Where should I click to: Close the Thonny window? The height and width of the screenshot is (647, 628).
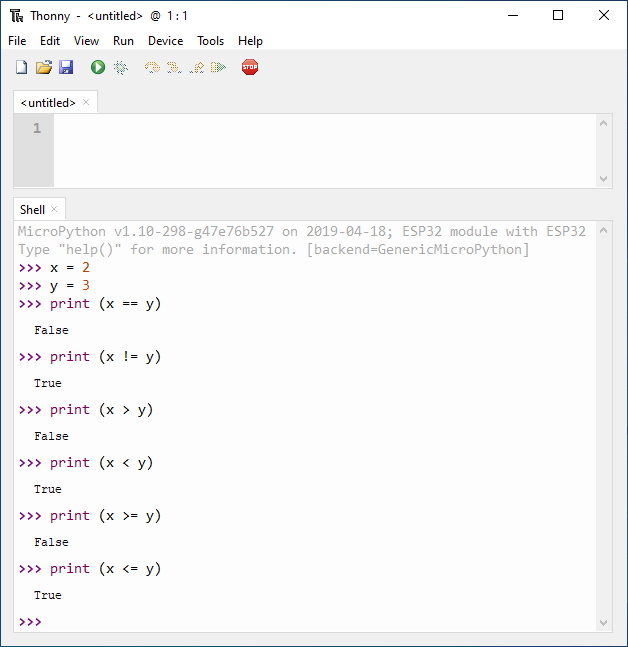[x=604, y=16]
